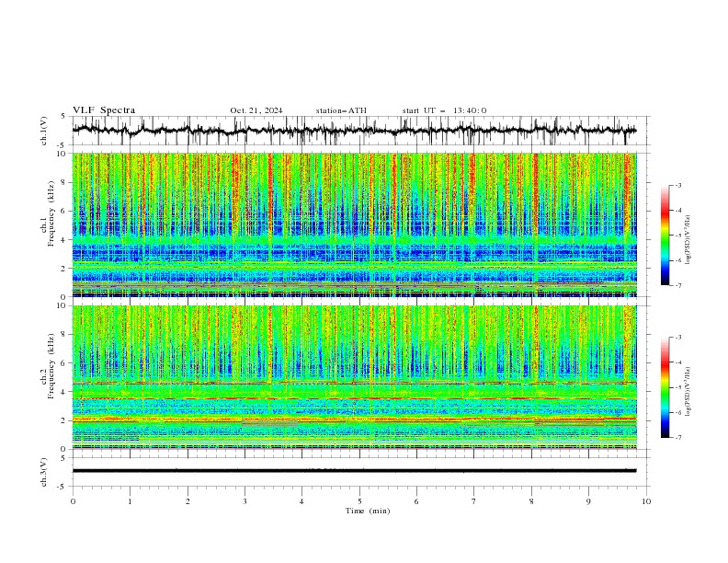Click time axis tick label "3"

[245, 501]
